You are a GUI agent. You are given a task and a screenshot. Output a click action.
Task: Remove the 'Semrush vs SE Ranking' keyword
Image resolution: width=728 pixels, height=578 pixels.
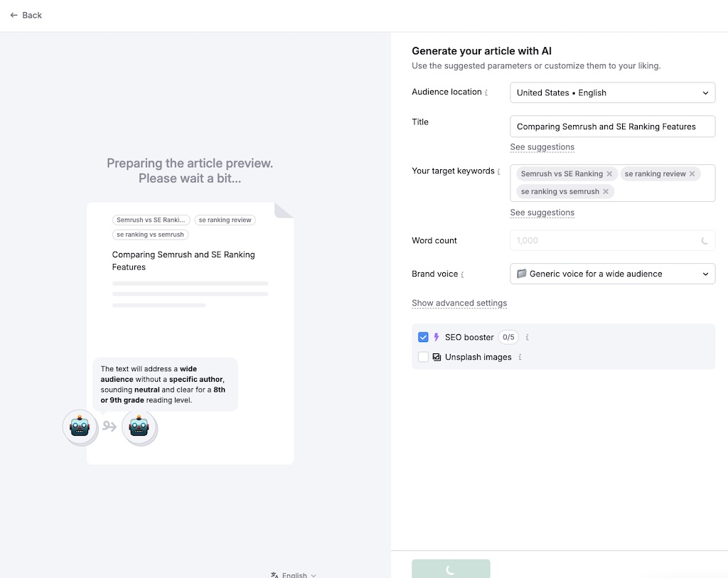click(609, 173)
